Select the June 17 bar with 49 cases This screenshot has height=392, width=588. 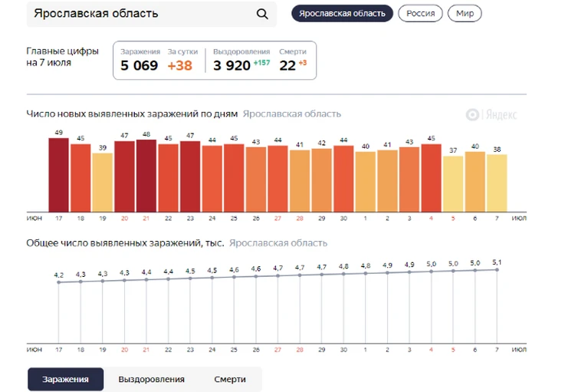[58, 175]
